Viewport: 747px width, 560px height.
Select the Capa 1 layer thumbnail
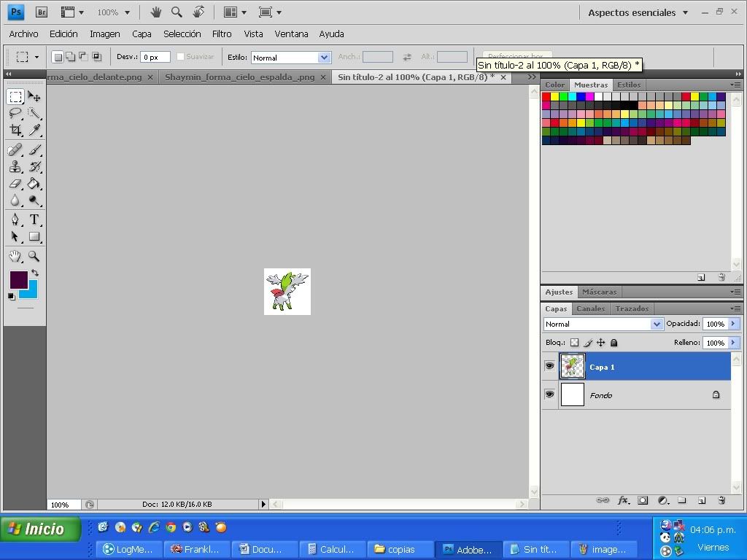pyautogui.click(x=572, y=366)
